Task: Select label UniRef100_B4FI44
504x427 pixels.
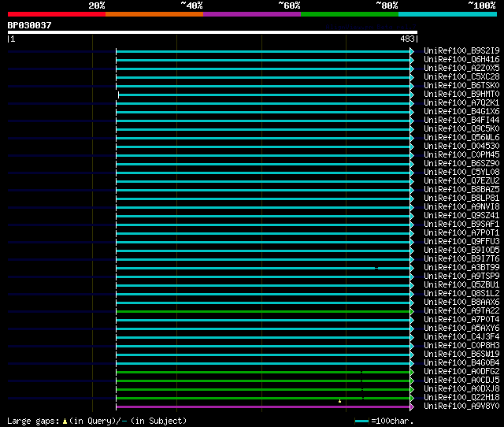Action: click(x=461, y=121)
